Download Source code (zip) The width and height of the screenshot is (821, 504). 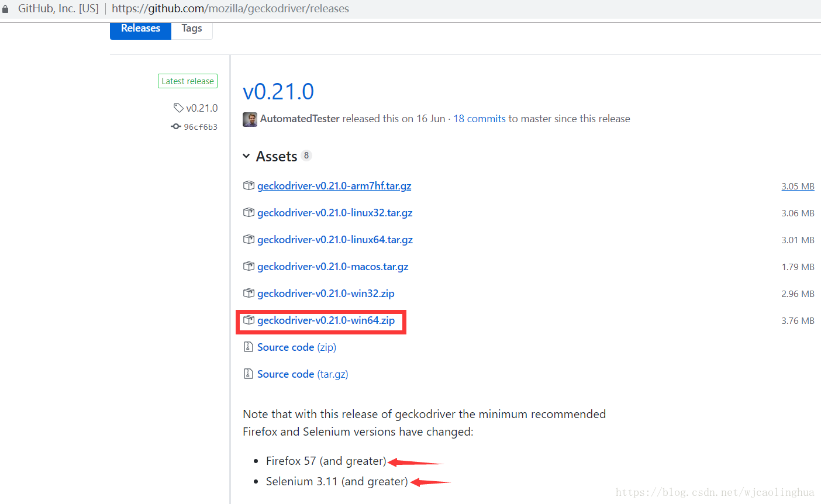click(296, 347)
